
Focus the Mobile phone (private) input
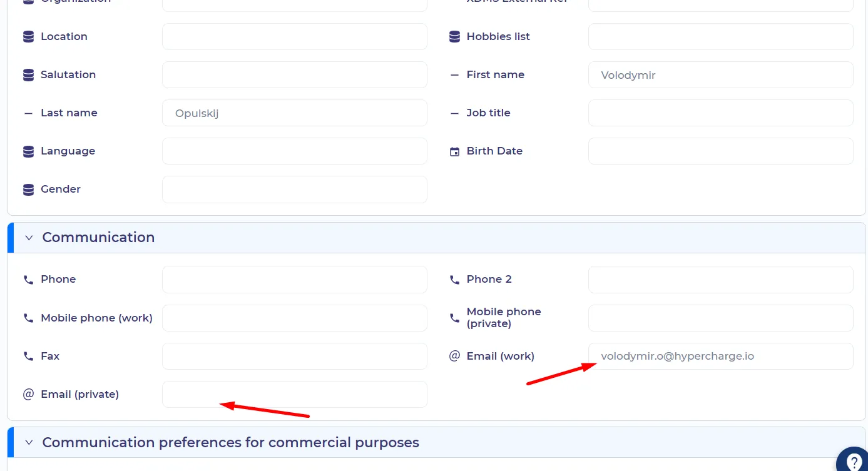[721, 318]
